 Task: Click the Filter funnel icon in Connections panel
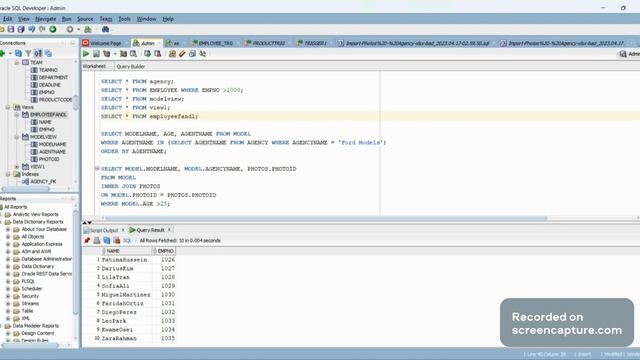point(28,53)
